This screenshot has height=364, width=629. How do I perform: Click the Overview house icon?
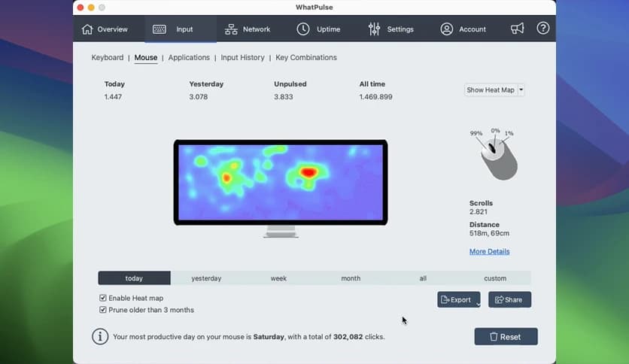87,29
